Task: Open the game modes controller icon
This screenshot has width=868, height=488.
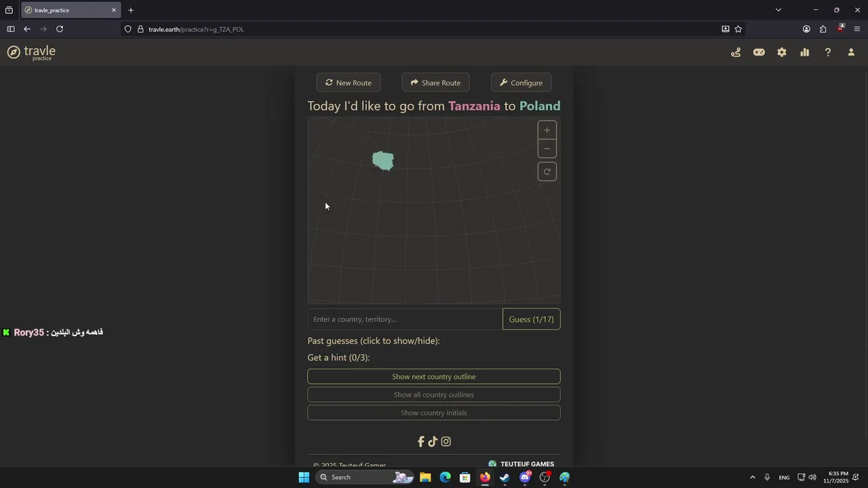Action: coord(759,52)
